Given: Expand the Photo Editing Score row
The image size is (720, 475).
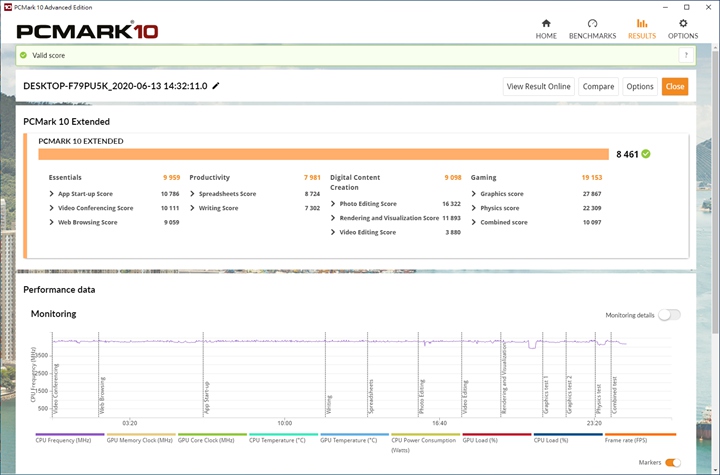Looking at the screenshot, I should [x=333, y=204].
